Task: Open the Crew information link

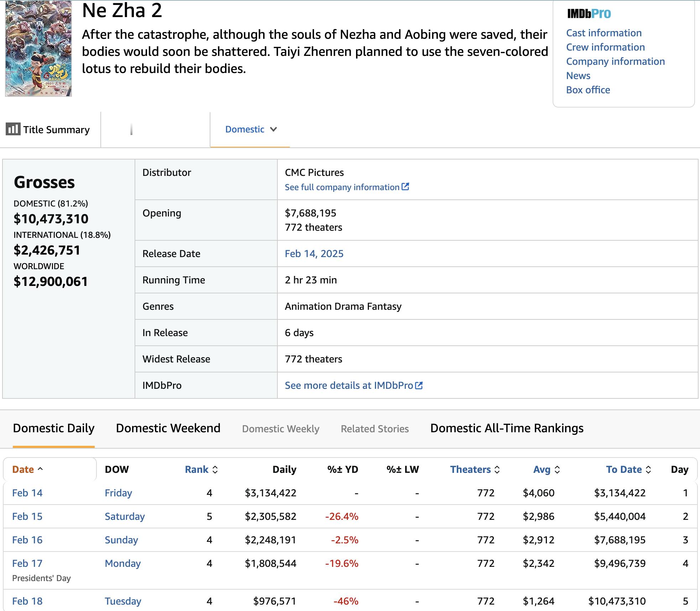Action: (x=605, y=47)
